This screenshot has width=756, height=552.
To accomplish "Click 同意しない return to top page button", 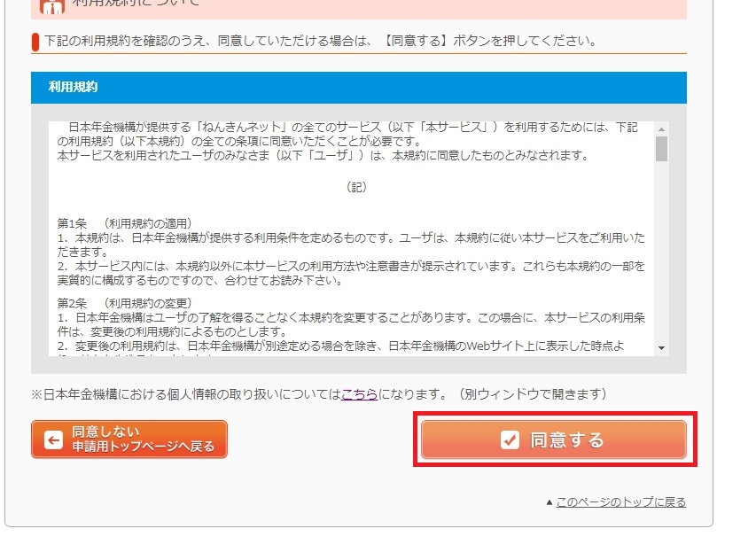I will click(x=129, y=439).
